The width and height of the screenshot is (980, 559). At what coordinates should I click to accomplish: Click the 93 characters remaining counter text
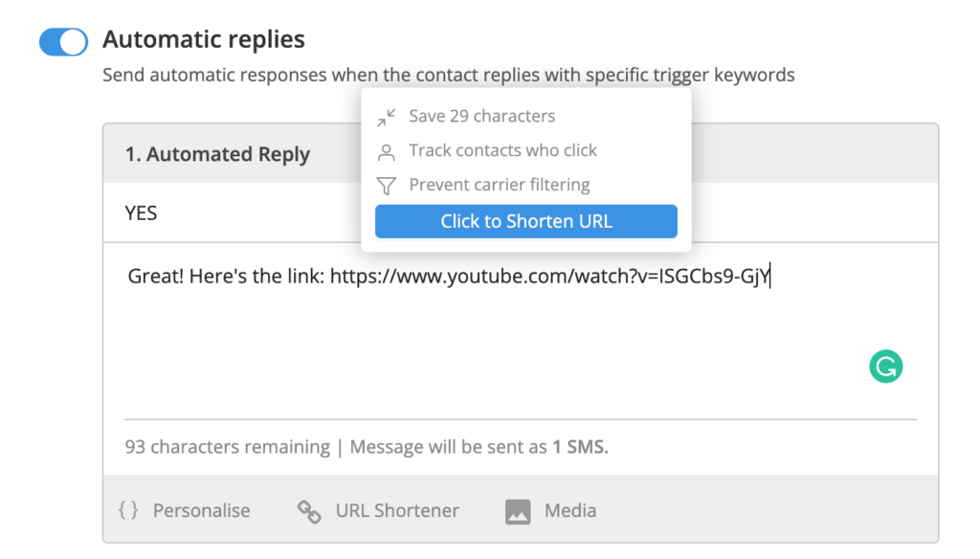tap(228, 447)
